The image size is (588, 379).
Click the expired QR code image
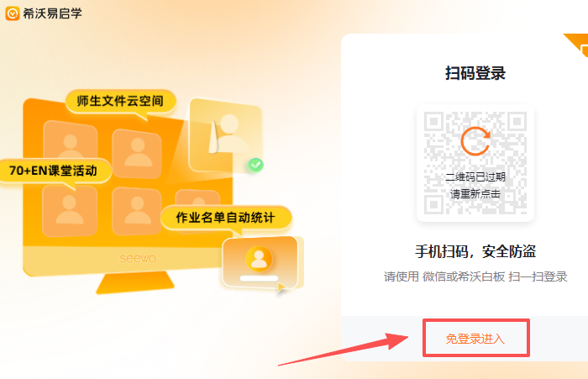pos(475,163)
